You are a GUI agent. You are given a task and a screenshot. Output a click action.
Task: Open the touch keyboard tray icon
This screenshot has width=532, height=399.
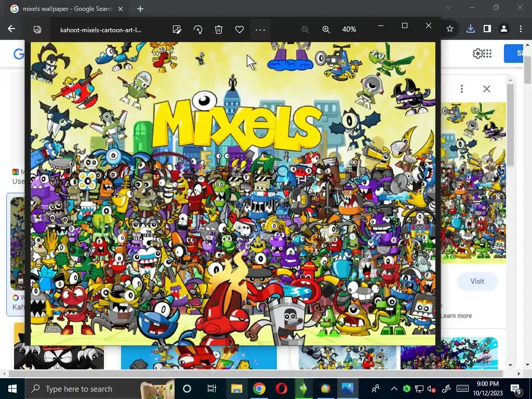462,389
